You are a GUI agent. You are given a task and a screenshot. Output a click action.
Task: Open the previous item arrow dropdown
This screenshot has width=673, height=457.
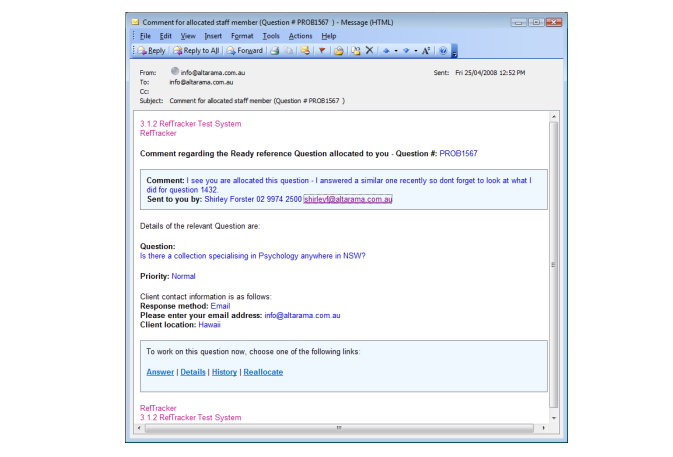click(x=396, y=51)
